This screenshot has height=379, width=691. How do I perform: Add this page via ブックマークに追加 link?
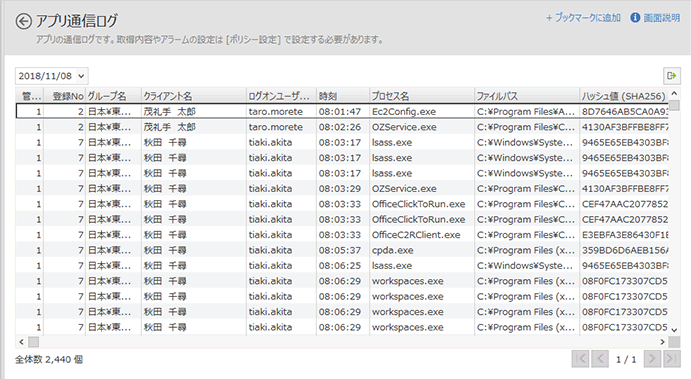point(583,18)
